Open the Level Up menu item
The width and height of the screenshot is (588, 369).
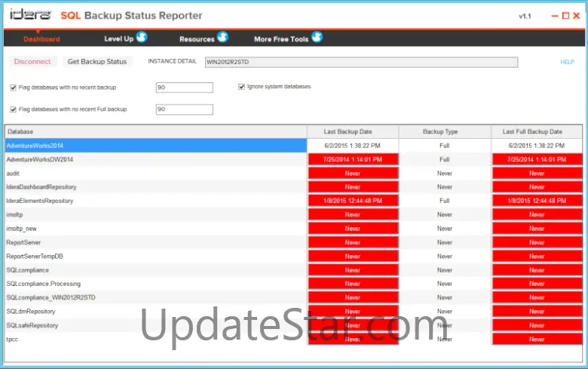(119, 38)
